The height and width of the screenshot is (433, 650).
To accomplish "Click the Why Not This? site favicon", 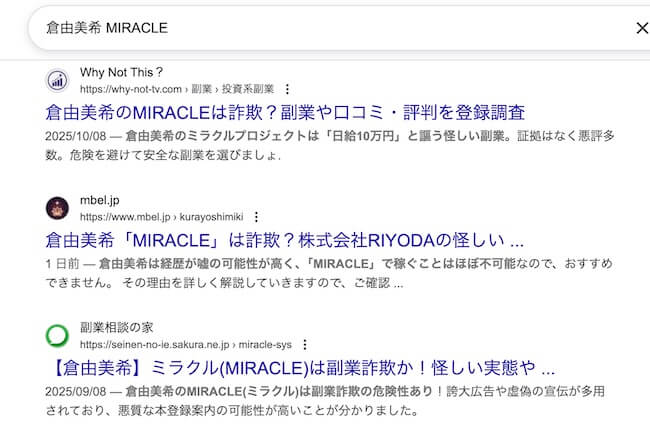I will click(x=57, y=80).
